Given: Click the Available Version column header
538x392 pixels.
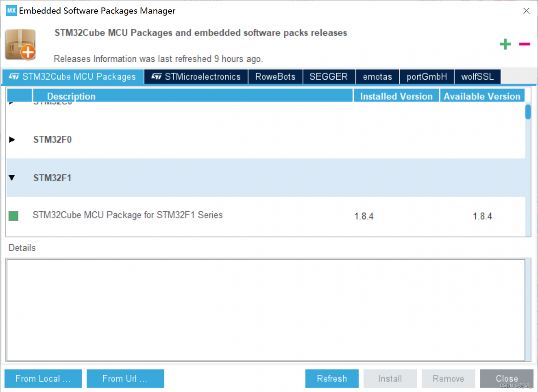Looking at the screenshot, I should (482, 96).
